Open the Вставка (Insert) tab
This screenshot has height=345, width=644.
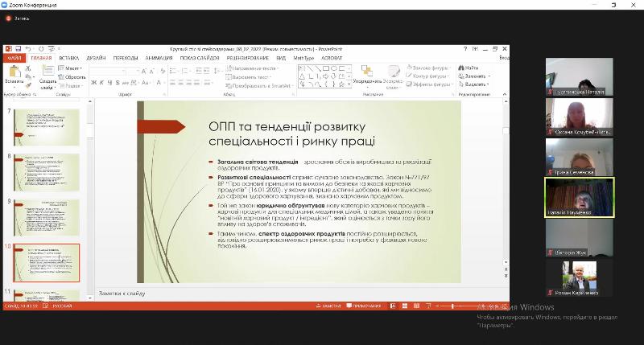[x=68, y=58]
